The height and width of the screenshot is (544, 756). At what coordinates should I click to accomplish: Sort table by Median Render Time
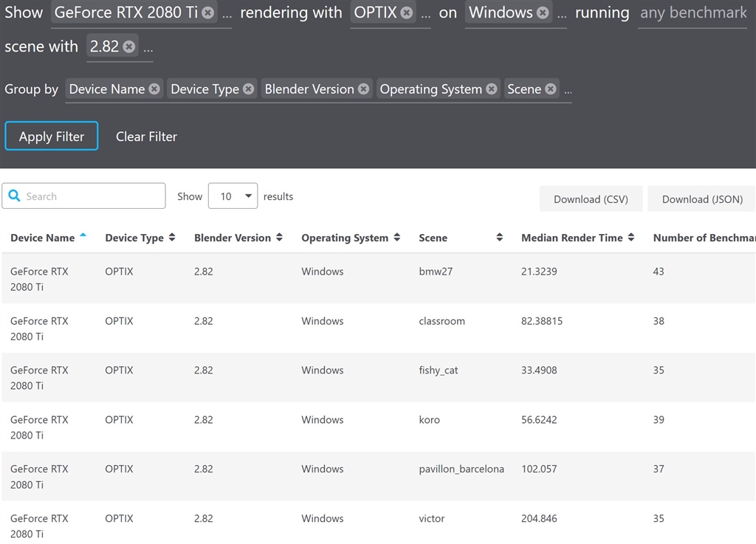(572, 238)
